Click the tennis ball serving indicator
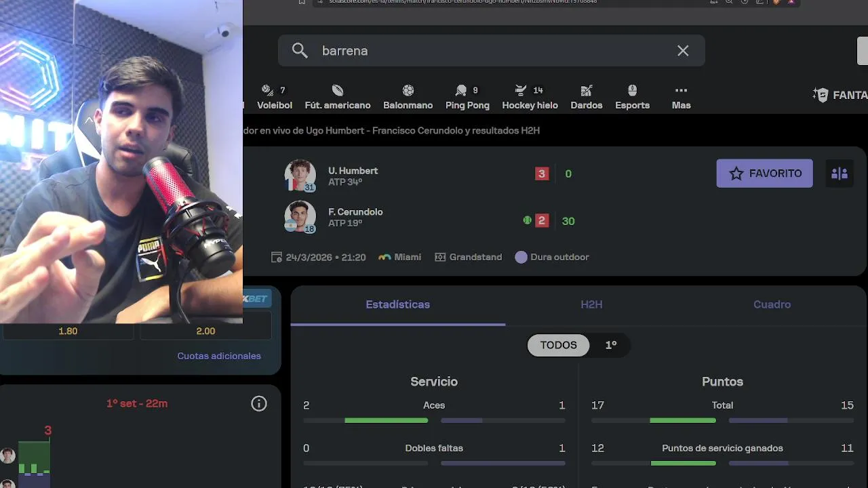868x488 pixels. point(527,220)
